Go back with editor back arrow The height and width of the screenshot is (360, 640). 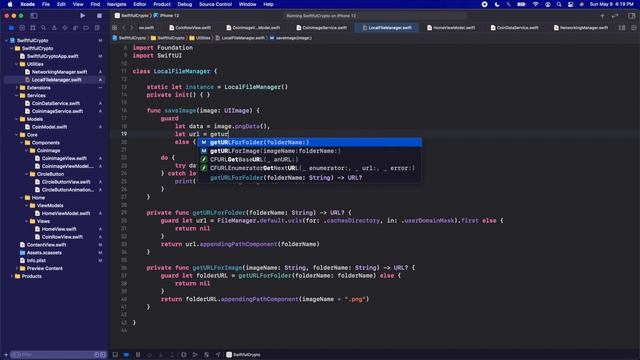click(124, 28)
